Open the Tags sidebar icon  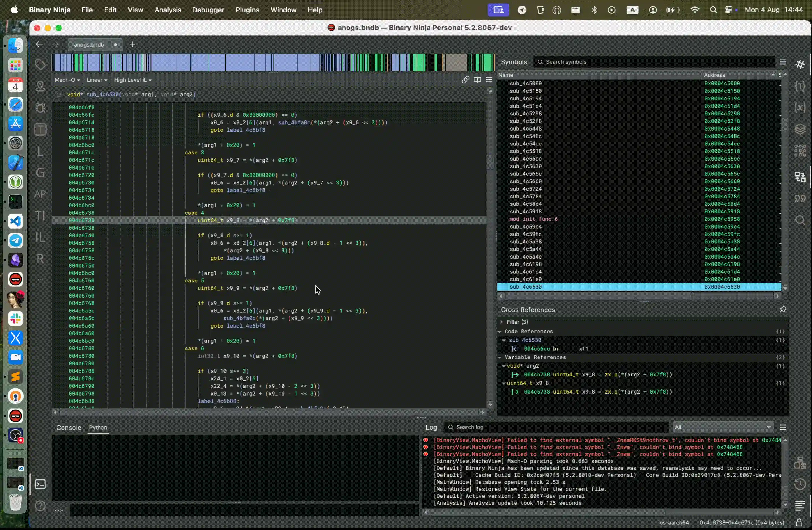coord(40,64)
